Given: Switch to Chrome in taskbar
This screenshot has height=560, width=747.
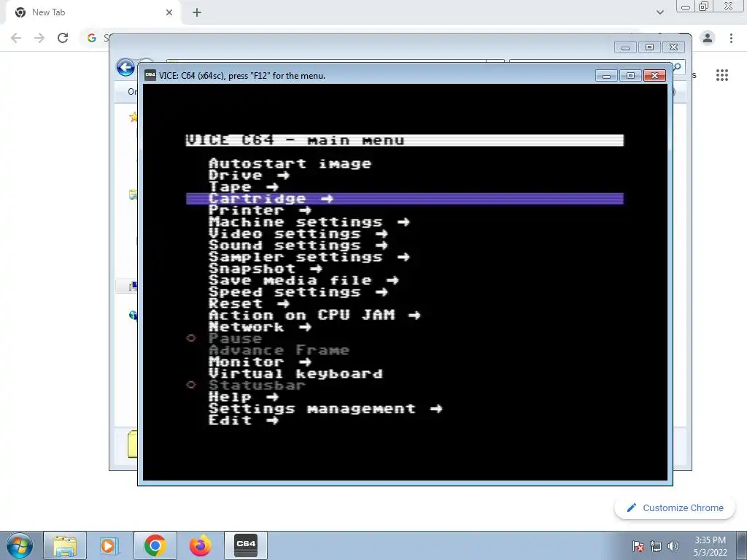Looking at the screenshot, I should pyautogui.click(x=155, y=545).
